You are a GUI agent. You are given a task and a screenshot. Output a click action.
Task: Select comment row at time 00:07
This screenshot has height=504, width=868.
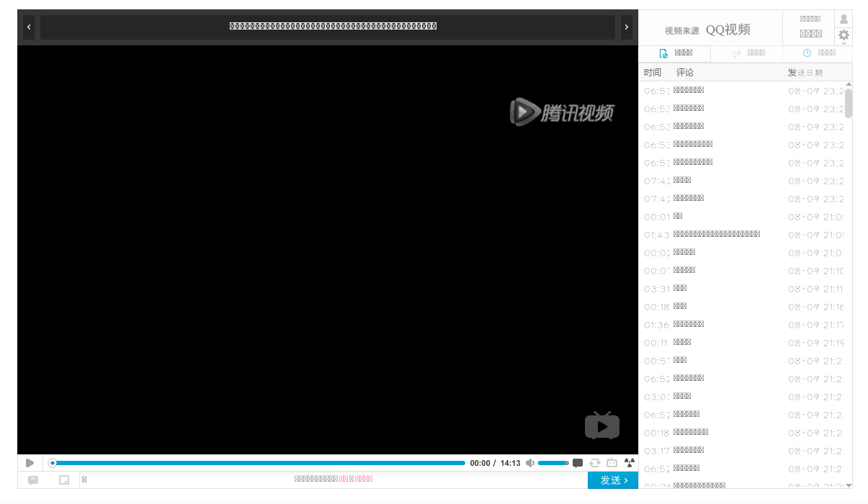[x=741, y=271]
